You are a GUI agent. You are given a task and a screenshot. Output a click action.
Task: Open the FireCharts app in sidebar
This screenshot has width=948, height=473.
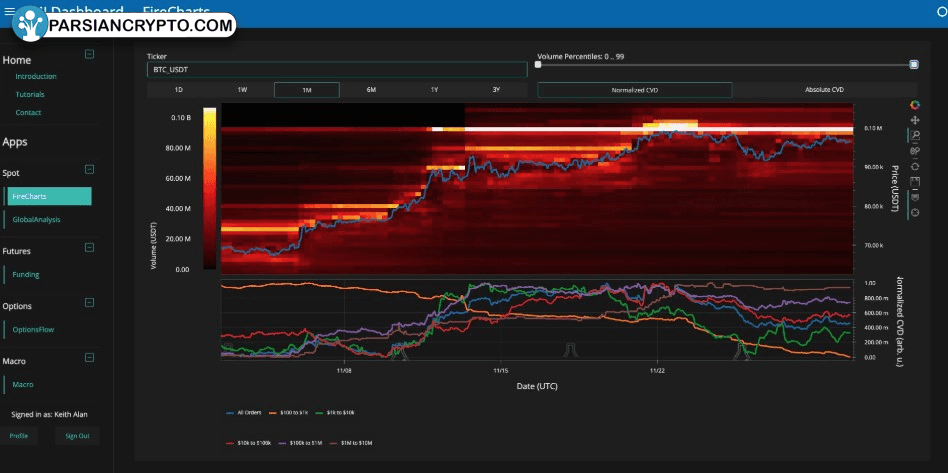tap(50, 196)
